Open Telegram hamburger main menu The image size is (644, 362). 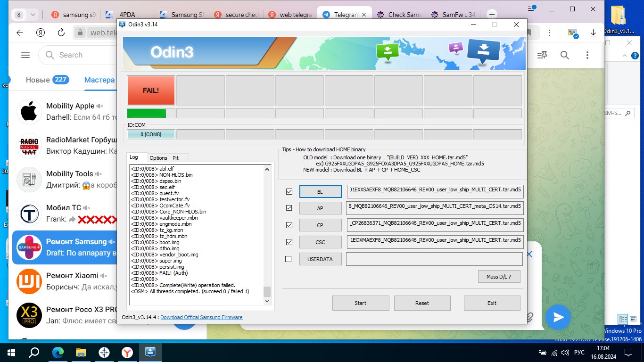(x=25, y=55)
